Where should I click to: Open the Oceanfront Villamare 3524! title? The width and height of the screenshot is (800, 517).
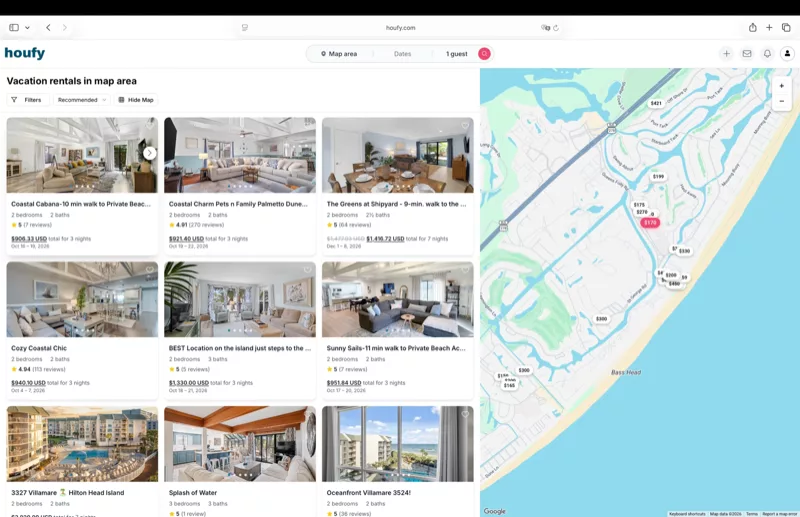tap(368, 493)
